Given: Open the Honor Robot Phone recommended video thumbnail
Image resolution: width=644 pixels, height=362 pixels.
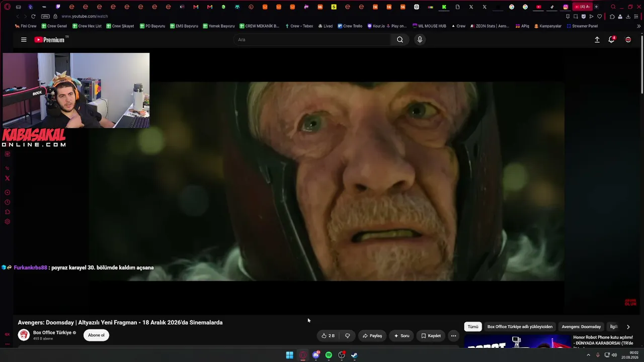Looking at the screenshot, I should point(518,341).
